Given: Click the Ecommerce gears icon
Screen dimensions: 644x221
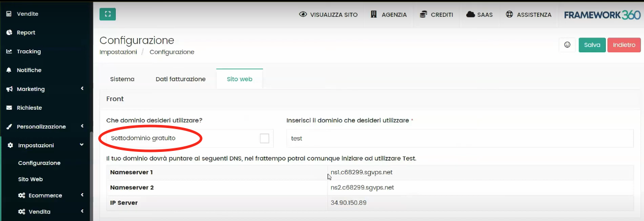Looking at the screenshot, I should click(22, 196).
